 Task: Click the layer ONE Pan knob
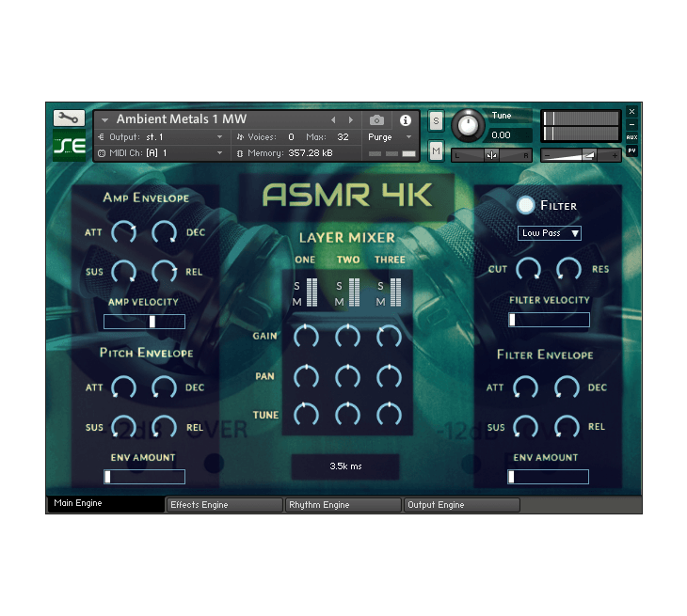(306, 377)
